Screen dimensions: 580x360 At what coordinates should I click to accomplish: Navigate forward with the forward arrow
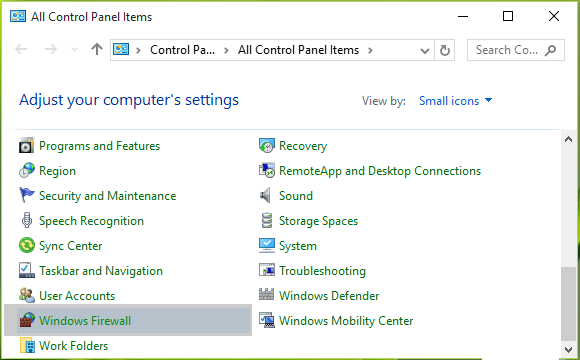tap(51, 49)
